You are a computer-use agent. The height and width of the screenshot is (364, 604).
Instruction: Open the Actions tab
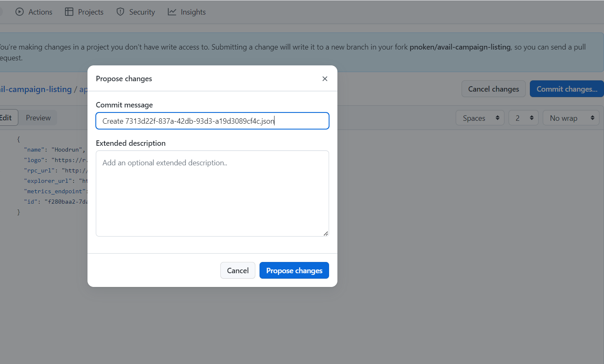point(34,12)
